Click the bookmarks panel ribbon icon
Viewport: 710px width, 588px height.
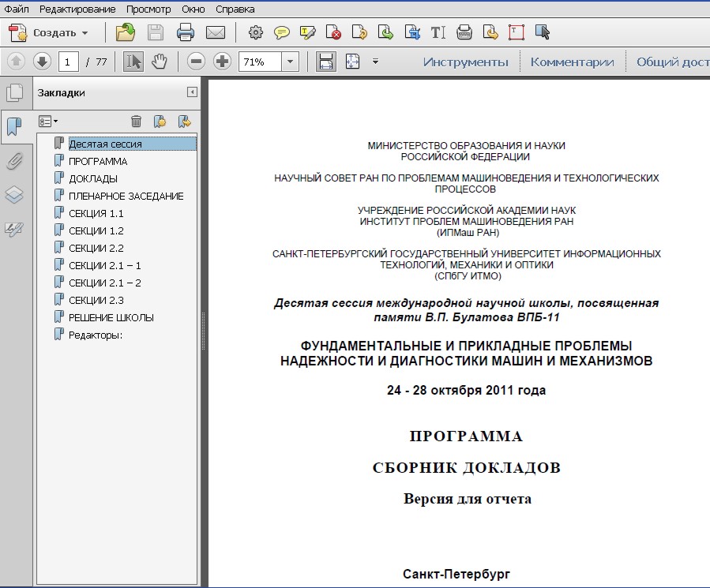pos(15,127)
